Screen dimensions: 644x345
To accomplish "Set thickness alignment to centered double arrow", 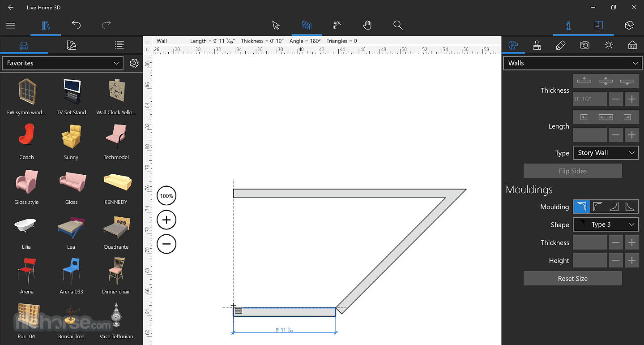I will tap(606, 81).
